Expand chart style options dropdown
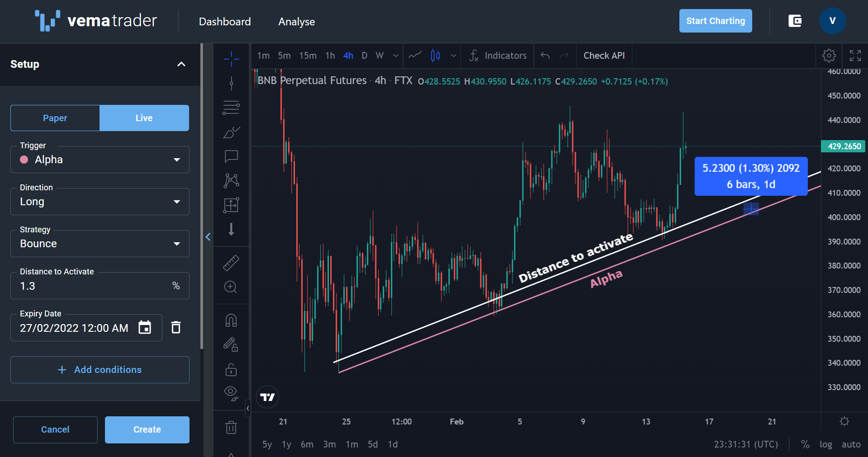 (453, 56)
